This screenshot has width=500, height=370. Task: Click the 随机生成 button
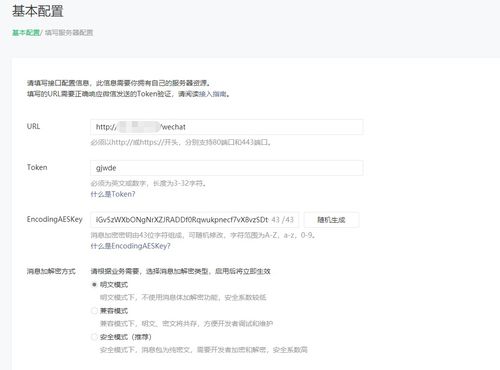(x=331, y=220)
